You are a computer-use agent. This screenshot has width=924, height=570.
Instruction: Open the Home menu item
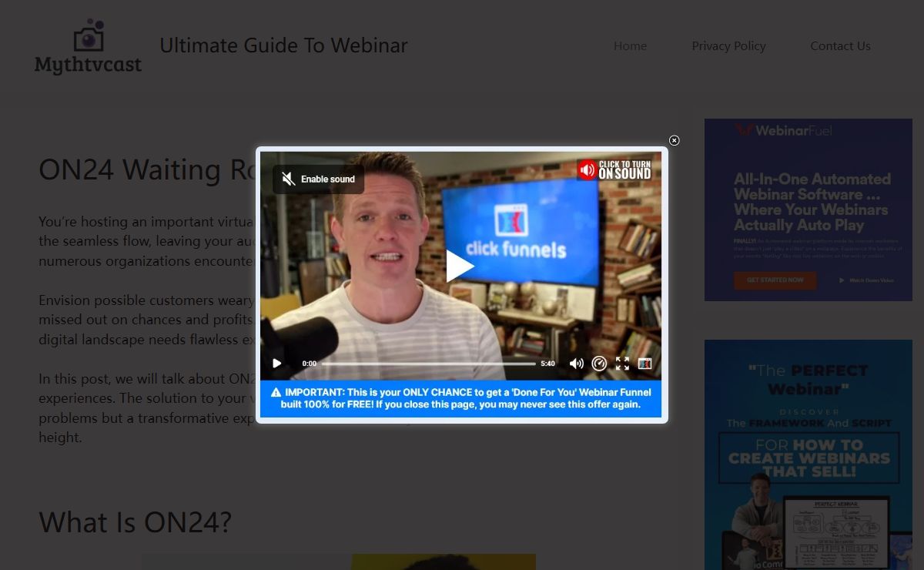pyautogui.click(x=630, y=46)
